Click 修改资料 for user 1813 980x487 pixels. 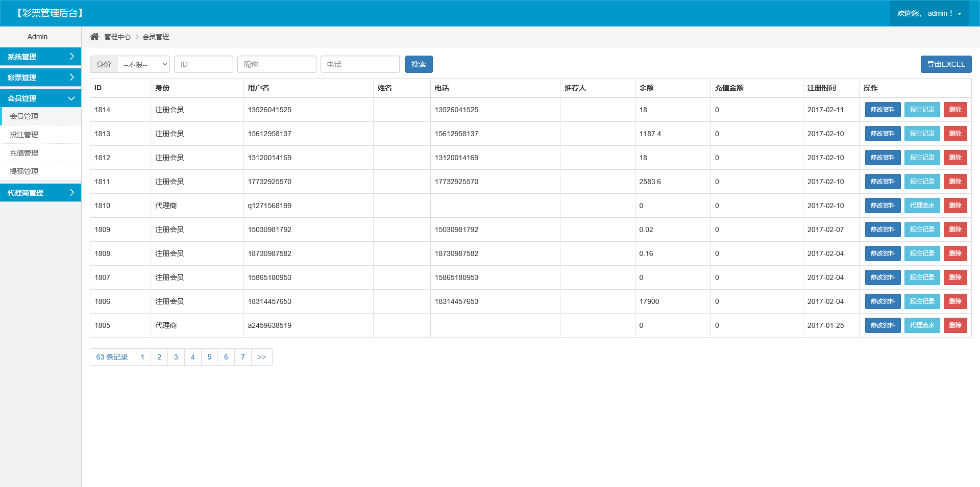click(883, 134)
